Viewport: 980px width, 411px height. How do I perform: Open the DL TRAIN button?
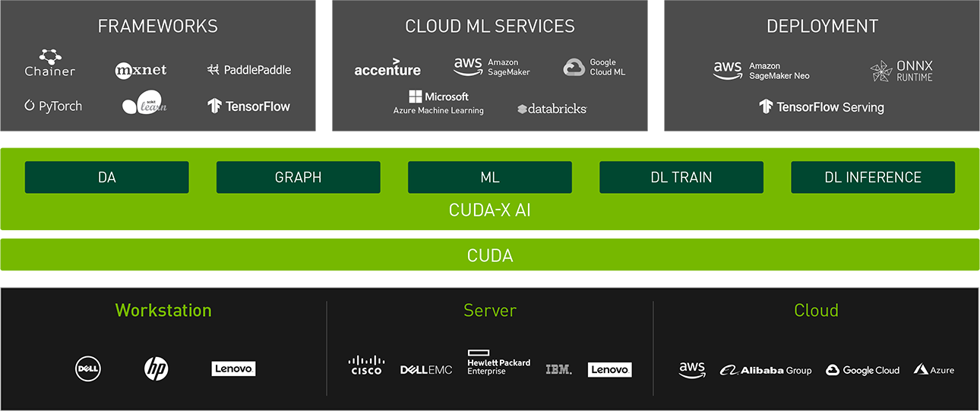coord(681,177)
